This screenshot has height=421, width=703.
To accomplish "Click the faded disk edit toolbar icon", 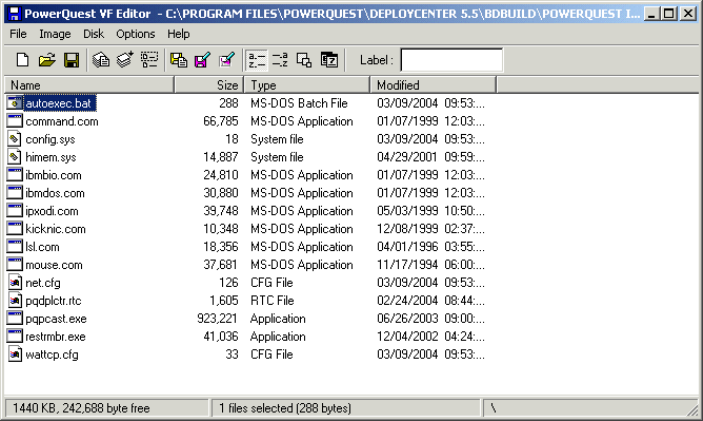I will tap(227, 60).
